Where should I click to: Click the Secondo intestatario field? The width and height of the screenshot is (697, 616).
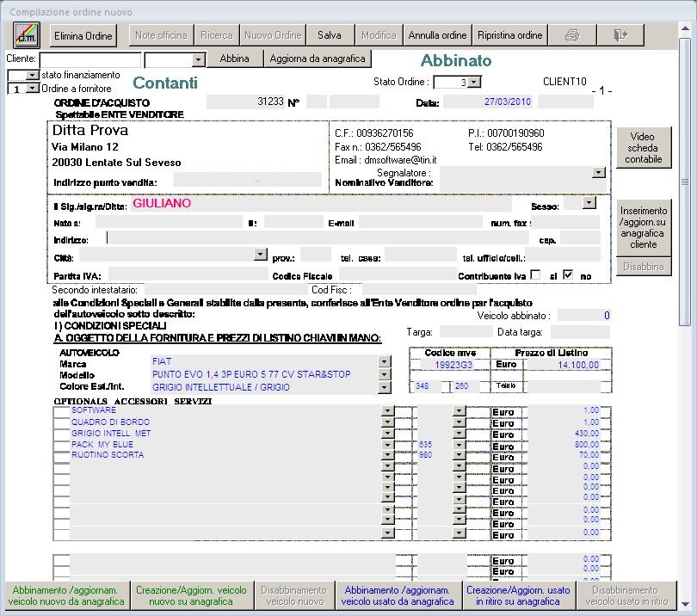[225, 290]
